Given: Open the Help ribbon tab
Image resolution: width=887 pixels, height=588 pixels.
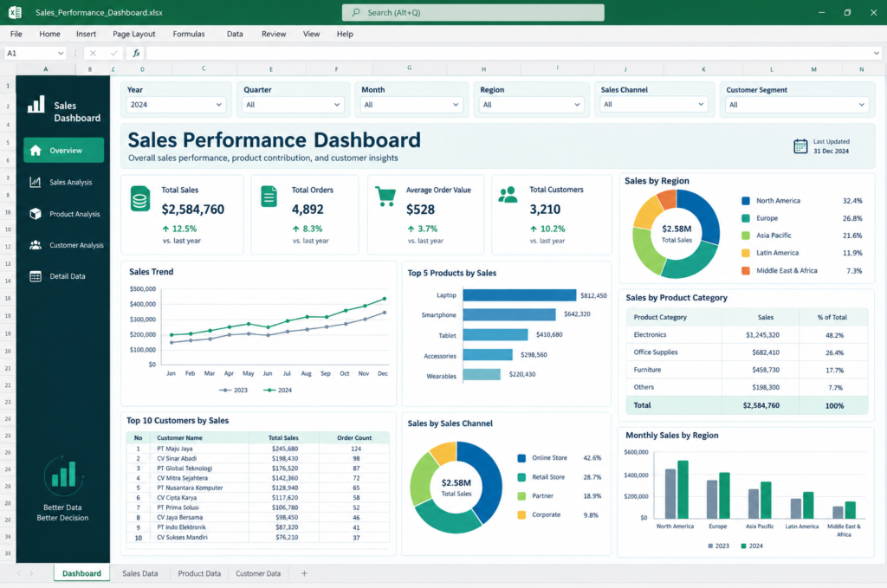Looking at the screenshot, I should 345,34.
